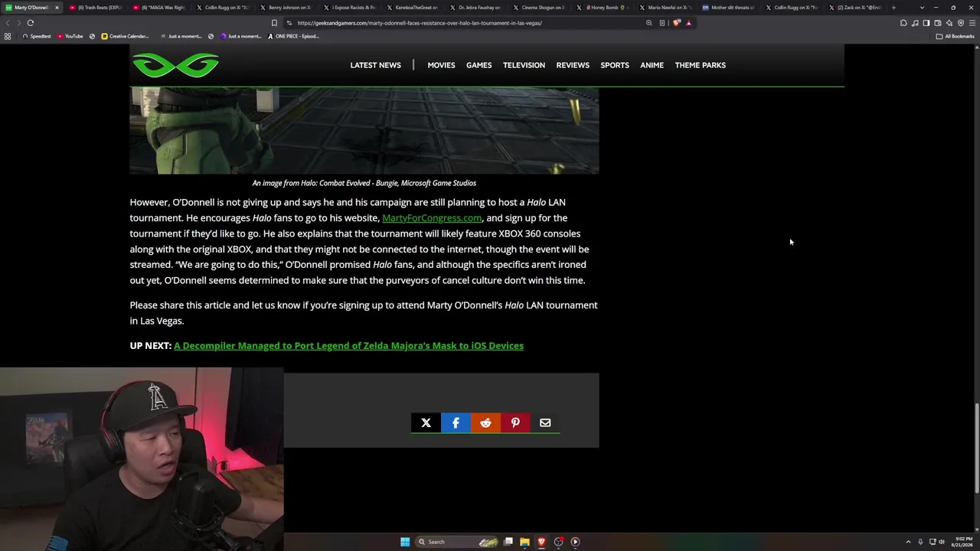Open the Creative Calendar bookmark
The image size is (980, 551).
[126, 36]
